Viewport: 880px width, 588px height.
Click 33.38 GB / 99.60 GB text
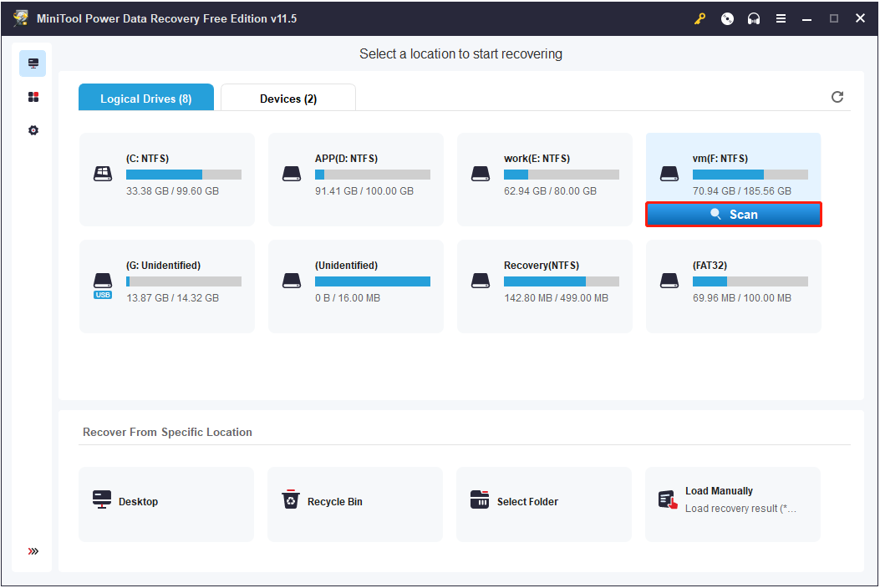[x=172, y=190]
